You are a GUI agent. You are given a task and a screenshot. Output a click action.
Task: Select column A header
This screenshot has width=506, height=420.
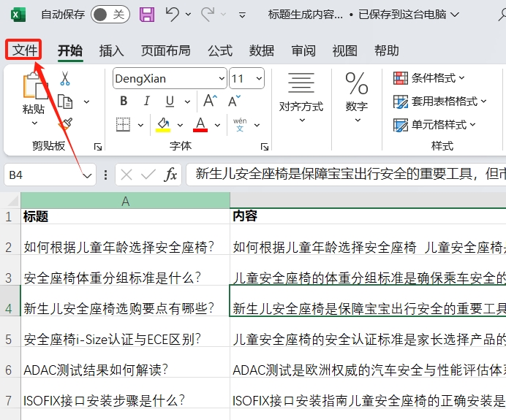coord(125,201)
